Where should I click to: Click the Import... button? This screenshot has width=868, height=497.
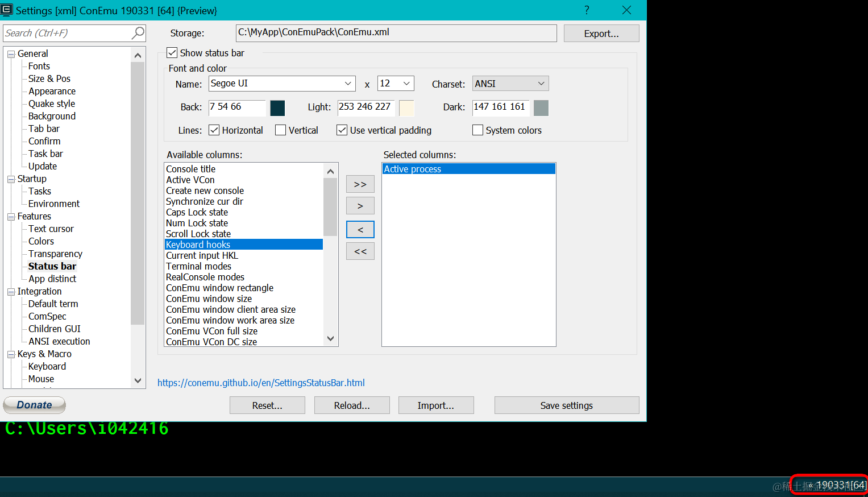coord(436,405)
